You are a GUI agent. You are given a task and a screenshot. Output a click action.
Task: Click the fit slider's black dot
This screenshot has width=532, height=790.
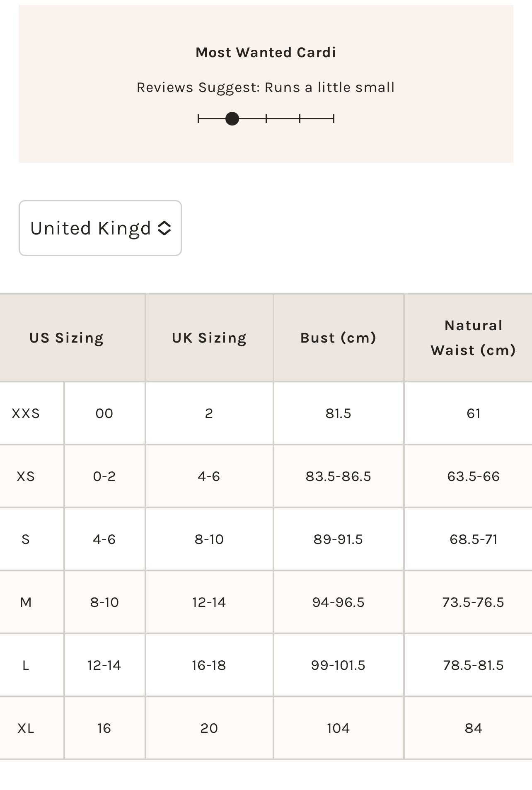click(x=232, y=119)
